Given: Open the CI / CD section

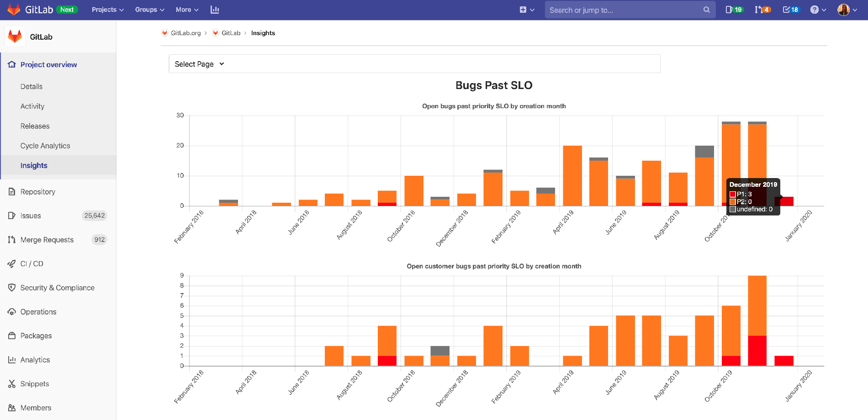Looking at the screenshot, I should point(32,263).
